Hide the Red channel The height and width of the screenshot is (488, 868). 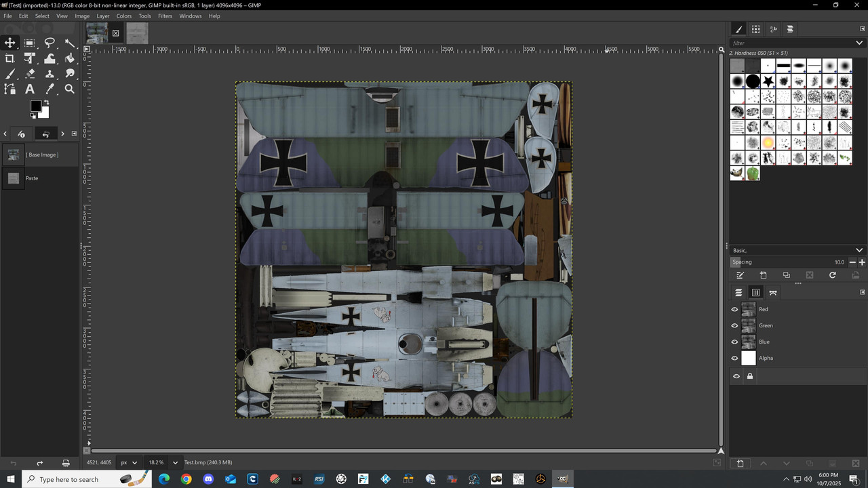pyautogui.click(x=734, y=309)
